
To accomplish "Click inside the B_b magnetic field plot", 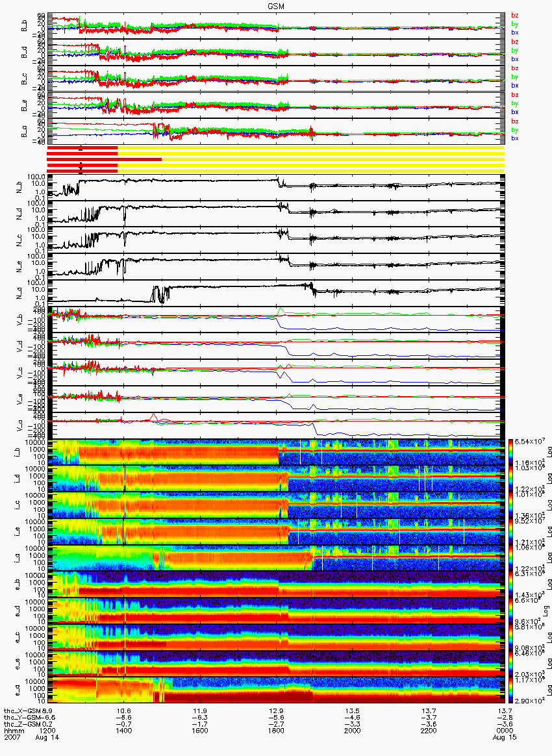I will tap(276, 26).
